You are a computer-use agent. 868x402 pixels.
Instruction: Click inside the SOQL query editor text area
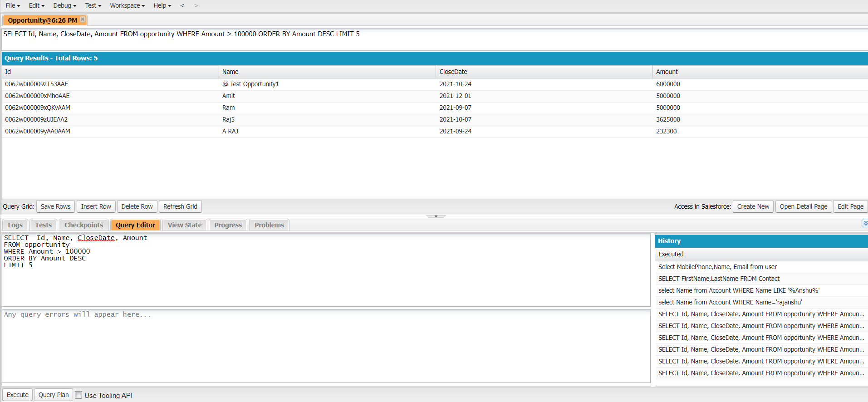pos(326,270)
